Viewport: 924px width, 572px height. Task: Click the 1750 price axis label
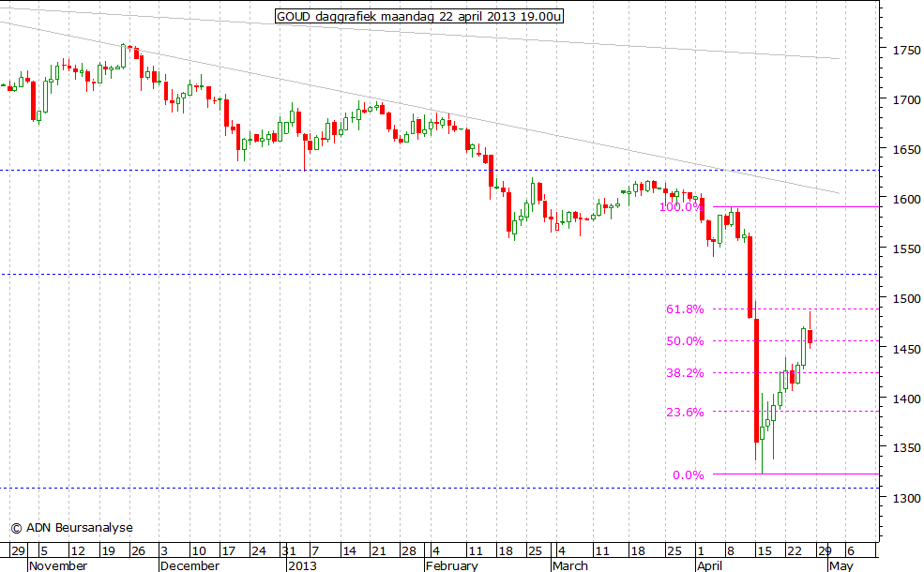(x=906, y=50)
